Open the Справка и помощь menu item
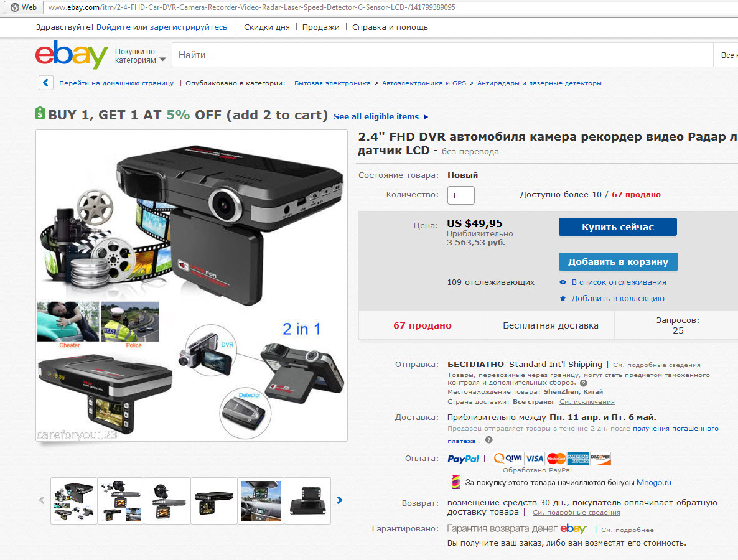This screenshot has height=560, width=738. point(390,27)
